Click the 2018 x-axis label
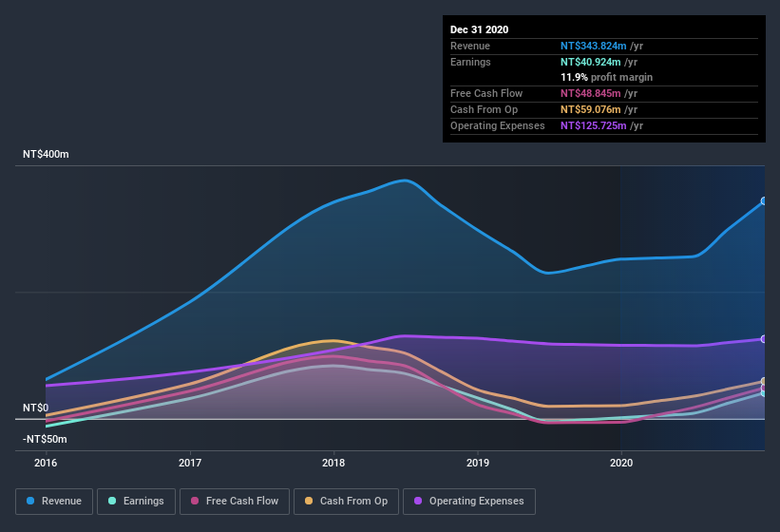The height and width of the screenshot is (532, 780). (333, 463)
